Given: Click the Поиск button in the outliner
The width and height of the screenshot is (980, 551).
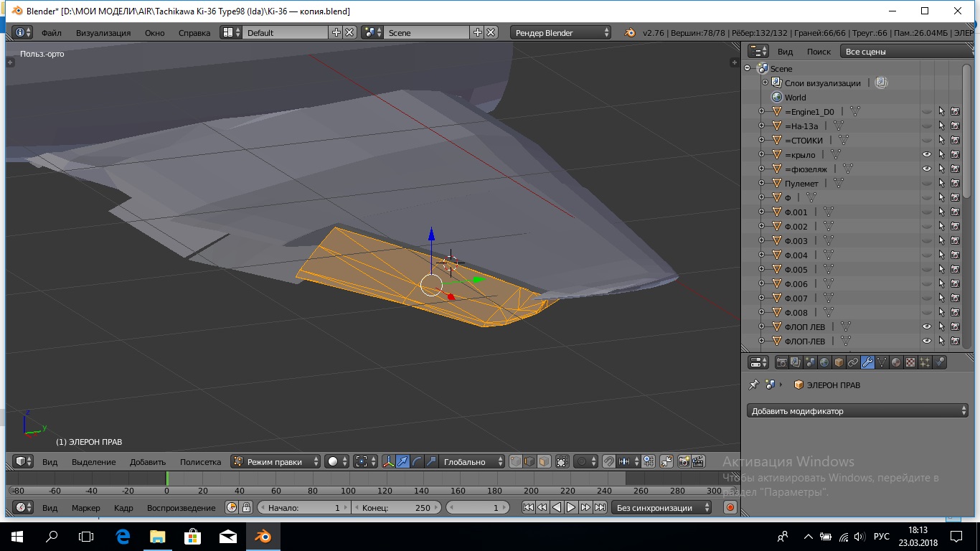Looking at the screenshot, I should tap(818, 52).
